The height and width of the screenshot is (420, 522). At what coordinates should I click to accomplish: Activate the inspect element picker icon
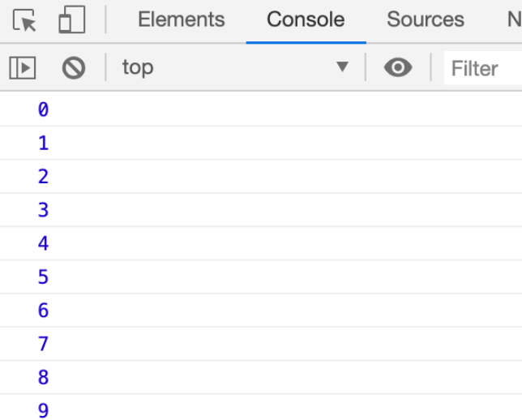(x=24, y=20)
